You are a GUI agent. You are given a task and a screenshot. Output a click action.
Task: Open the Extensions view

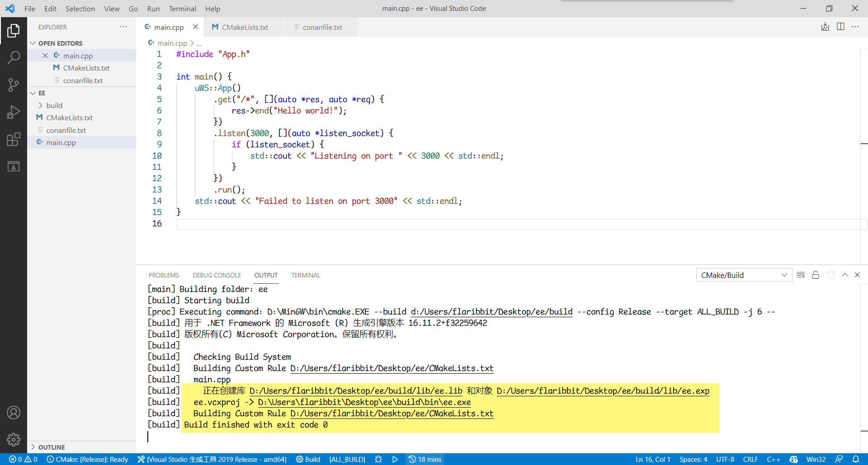point(14,139)
